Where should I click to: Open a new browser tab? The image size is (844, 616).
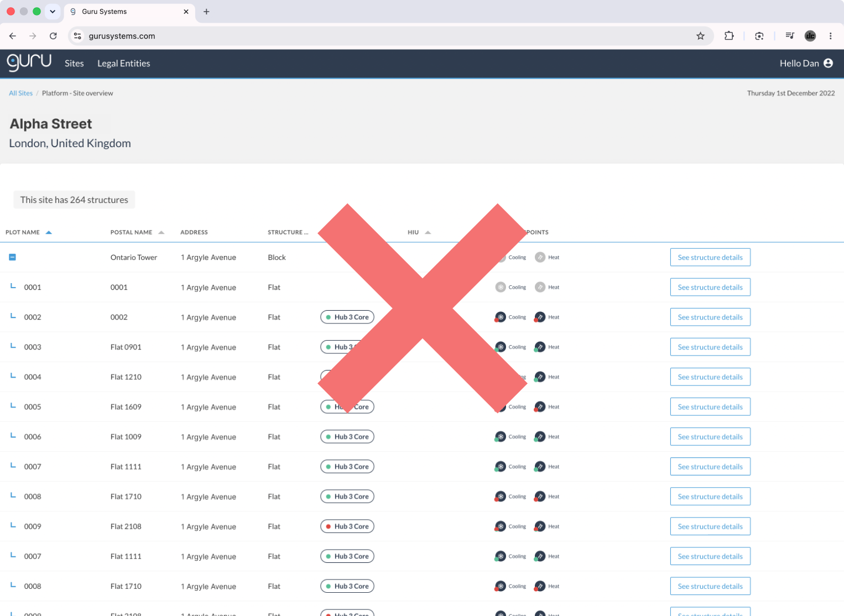206,12
